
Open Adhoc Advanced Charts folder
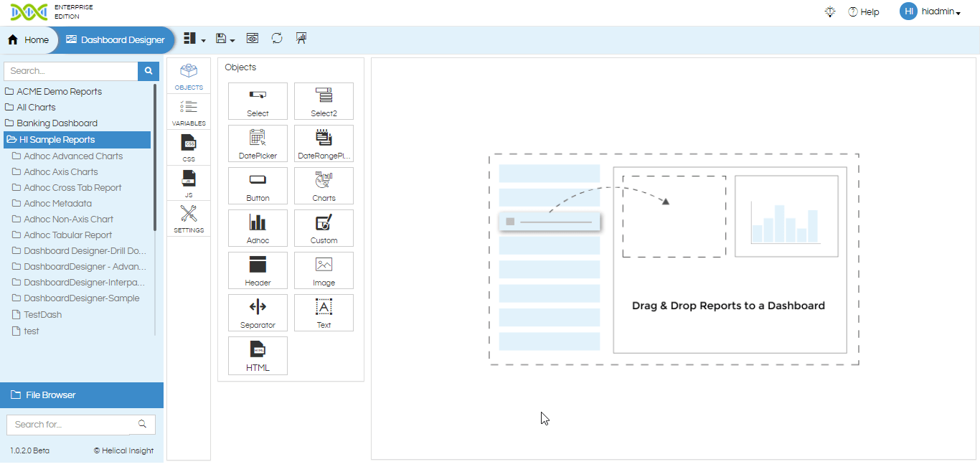67,156
